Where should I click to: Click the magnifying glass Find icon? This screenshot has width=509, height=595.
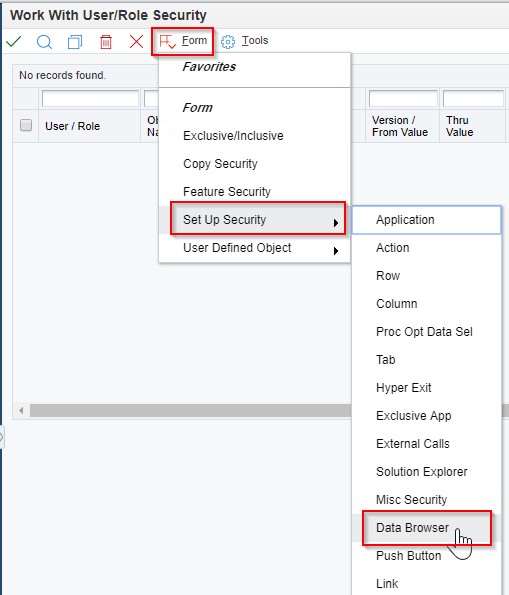click(x=44, y=42)
